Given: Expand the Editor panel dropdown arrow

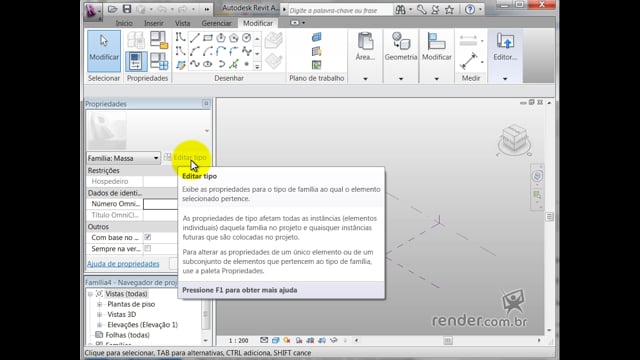Looking at the screenshot, I should point(505,78).
